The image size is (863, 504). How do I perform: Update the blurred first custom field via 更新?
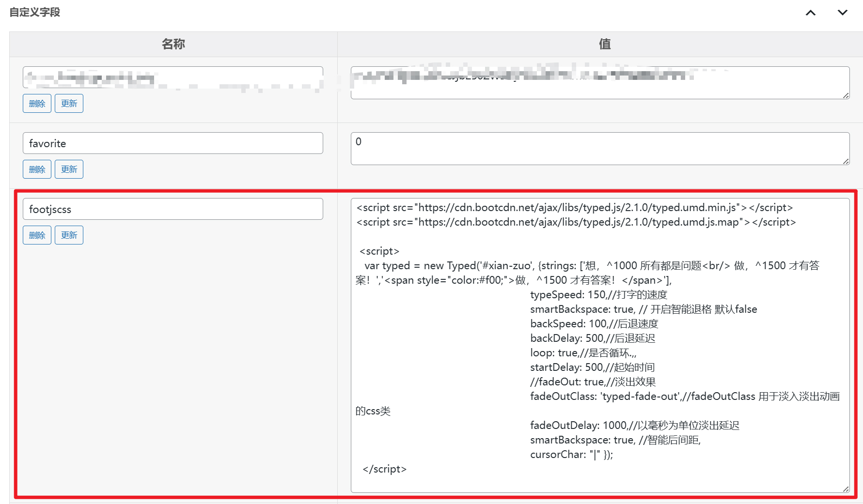(x=69, y=104)
